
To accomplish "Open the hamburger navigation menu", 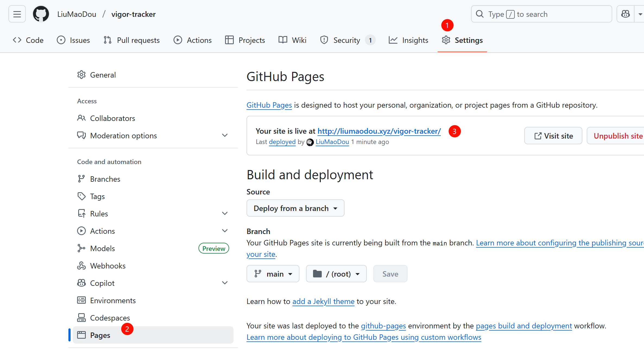I will click(17, 14).
